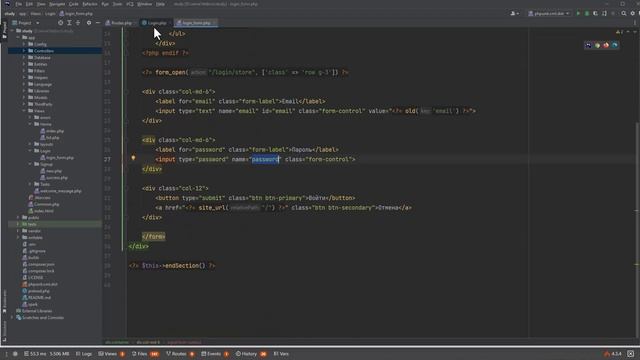Expand all nodes in Project tree toolbar
The image size is (640, 360).
(x=69, y=23)
